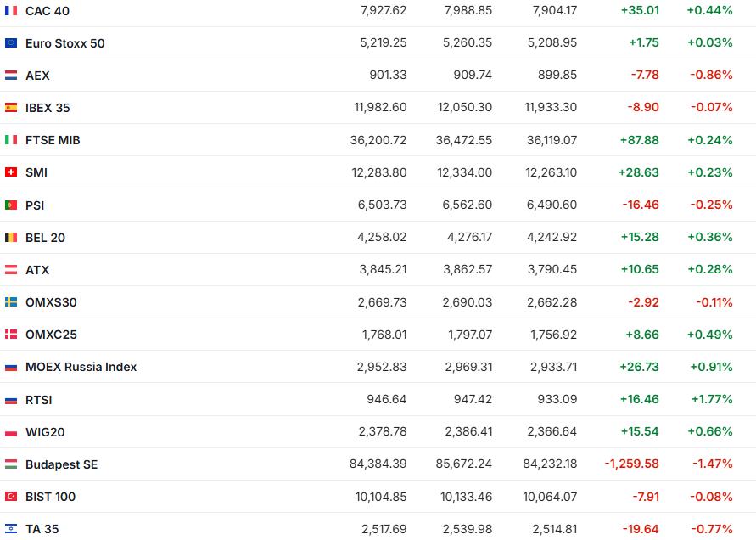
Task: Click the France flag icon beside CAC 40
Action: coord(11,11)
